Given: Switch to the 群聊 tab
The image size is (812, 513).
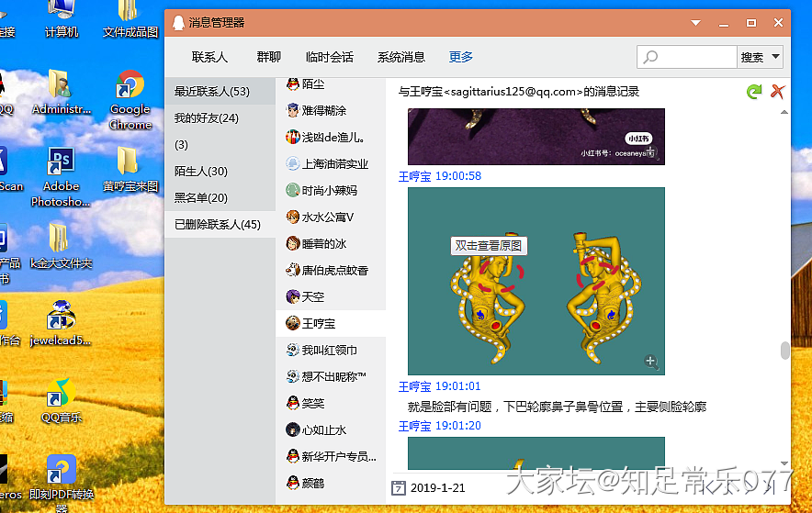Looking at the screenshot, I should pos(269,57).
